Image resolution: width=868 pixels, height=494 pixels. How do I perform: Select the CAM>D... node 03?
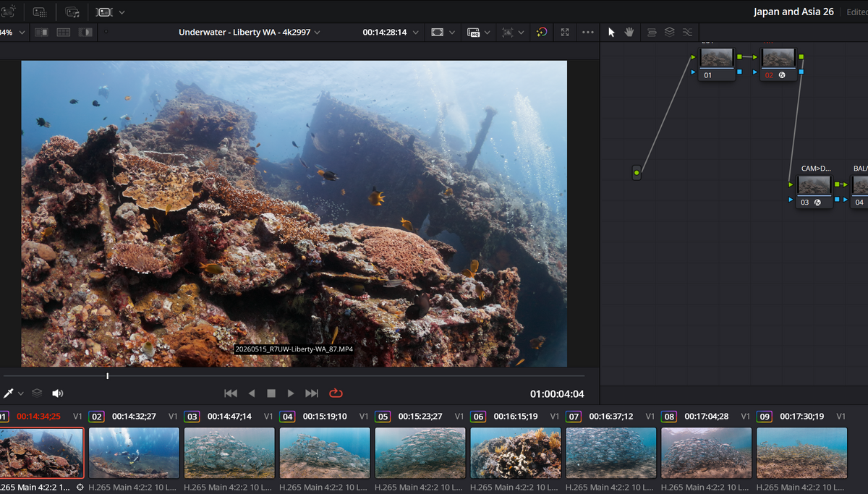tap(814, 191)
